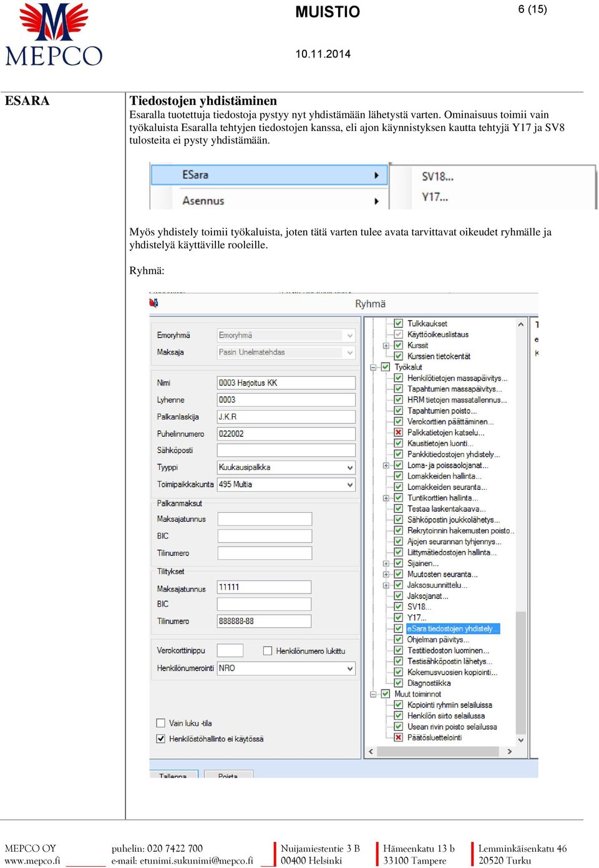Select Sähköpostin joukkolähetys tree item
This screenshot has height=868, width=599.
(454, 520)
